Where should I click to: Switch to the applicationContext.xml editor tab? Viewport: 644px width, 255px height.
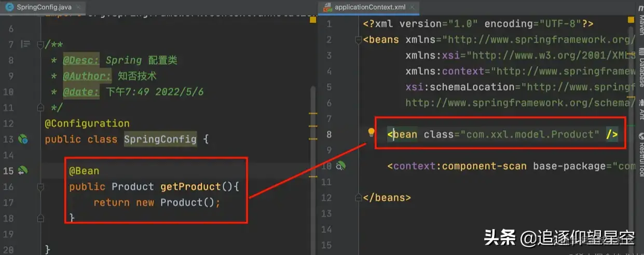(x=368, y=7)
